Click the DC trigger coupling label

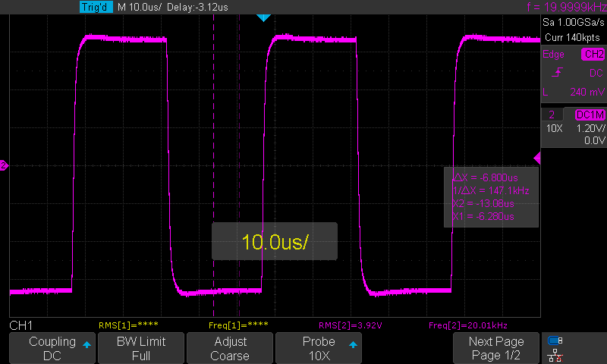(x=596, y=73)
